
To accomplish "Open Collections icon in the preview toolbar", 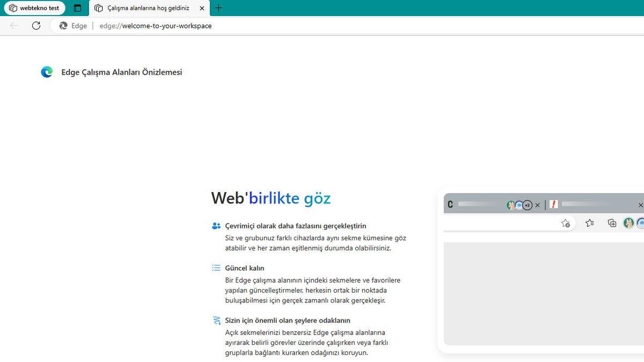I will (612, 223).
